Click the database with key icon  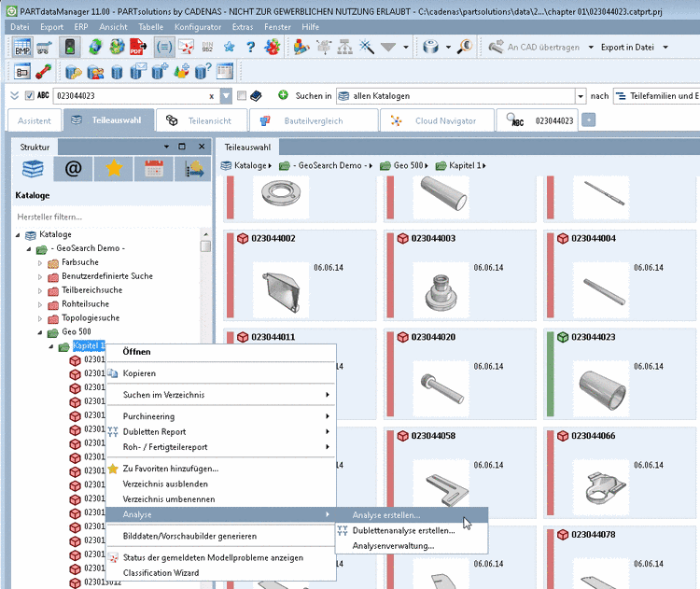coord(73,72)
